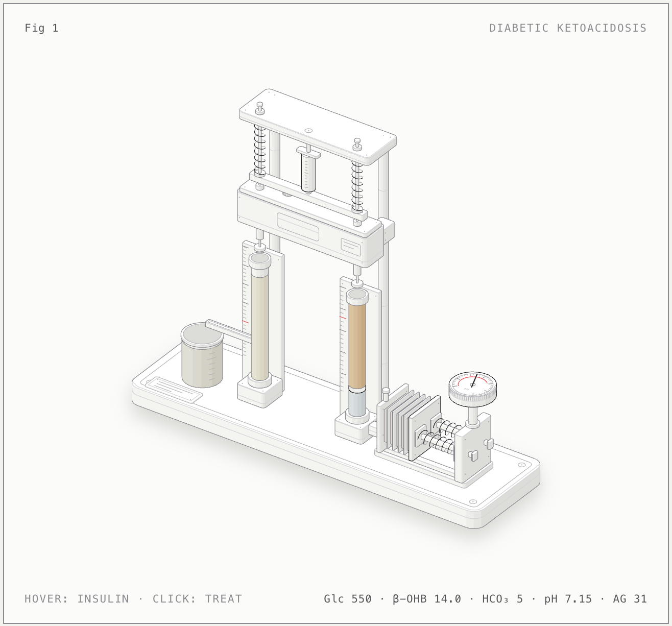Screen dimensions: 672x626
Task: Select the small label plate on the crossbeam
Action: pos(351,246)
